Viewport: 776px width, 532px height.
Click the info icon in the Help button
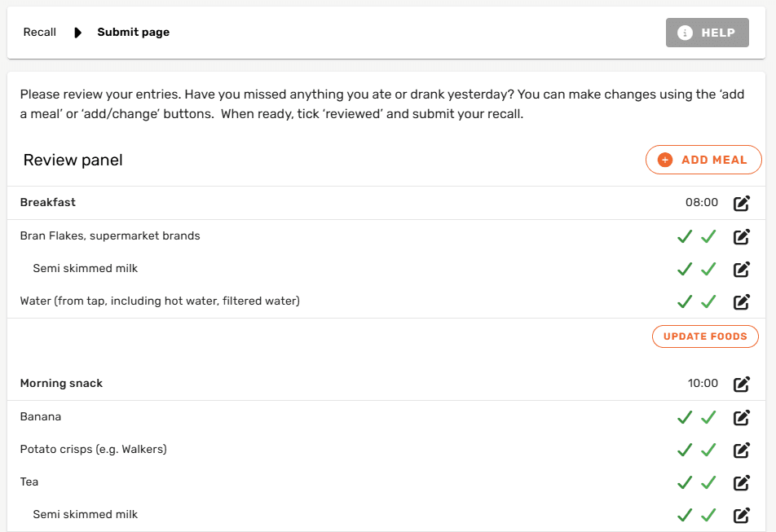[685, 33]
